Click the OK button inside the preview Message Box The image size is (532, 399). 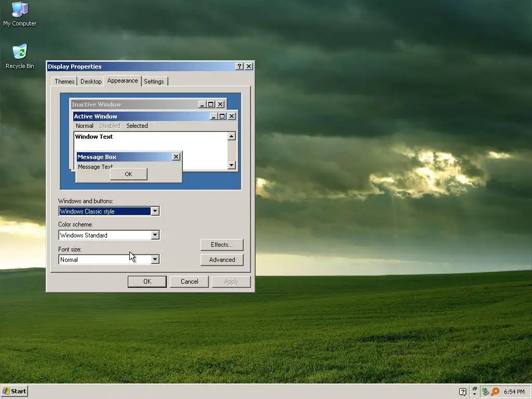[x=129, y=174]
